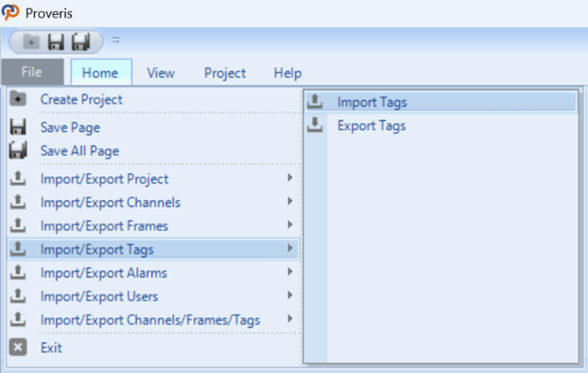The image size is (588, 373).
Task: Expand the Import/Export Project submenu arrow
Action: click(x=290, y=177)
